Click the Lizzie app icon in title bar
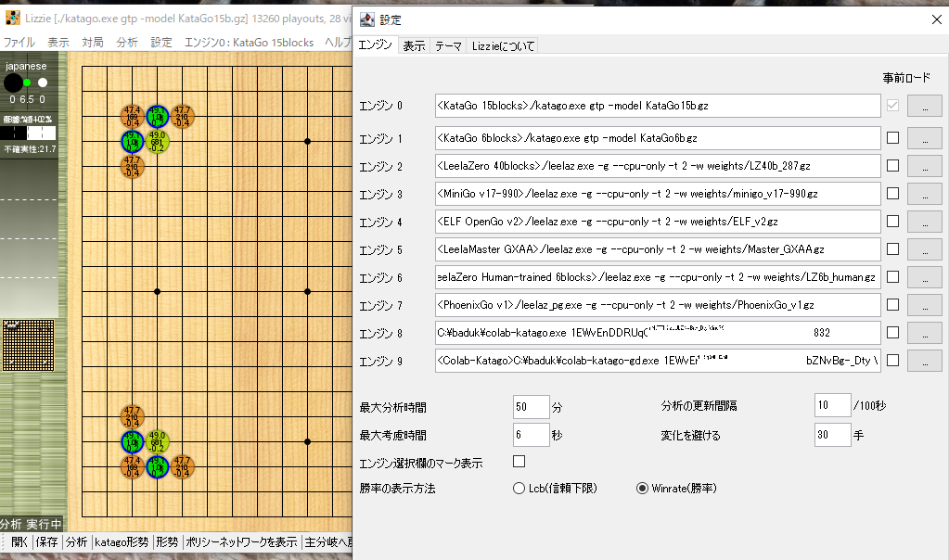949x560 pixels. pyautogui.click(x=13, y=19)
